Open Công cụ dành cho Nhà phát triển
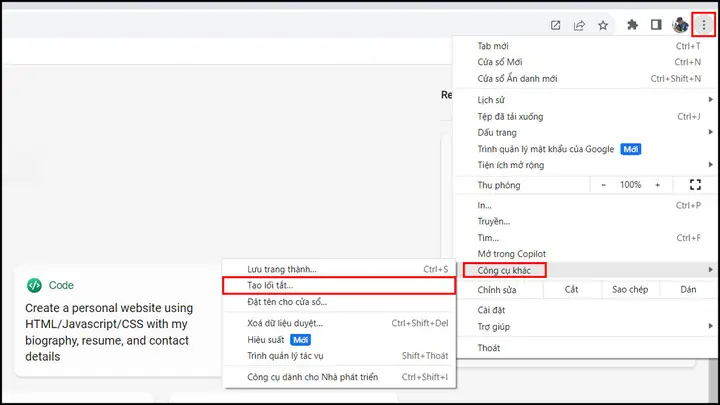This screenshot has height=405, width=720. click(x=339, y=377)
